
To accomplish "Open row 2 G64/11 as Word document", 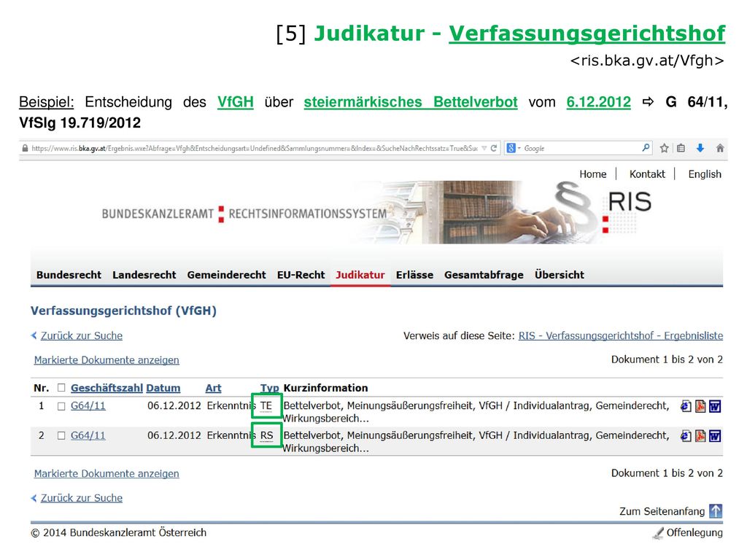I will (715, 436).
